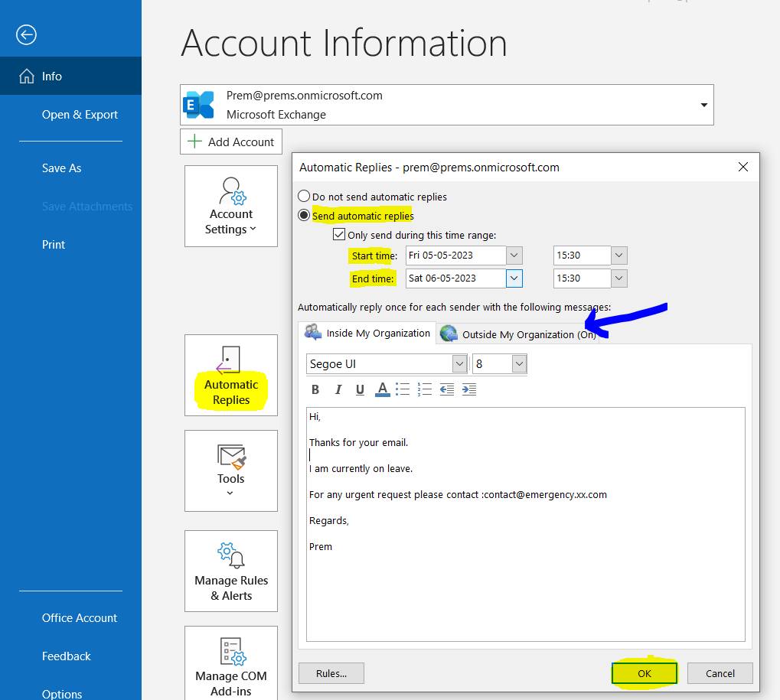Click the end date field Sat 06-05-2023

(456, 278)
